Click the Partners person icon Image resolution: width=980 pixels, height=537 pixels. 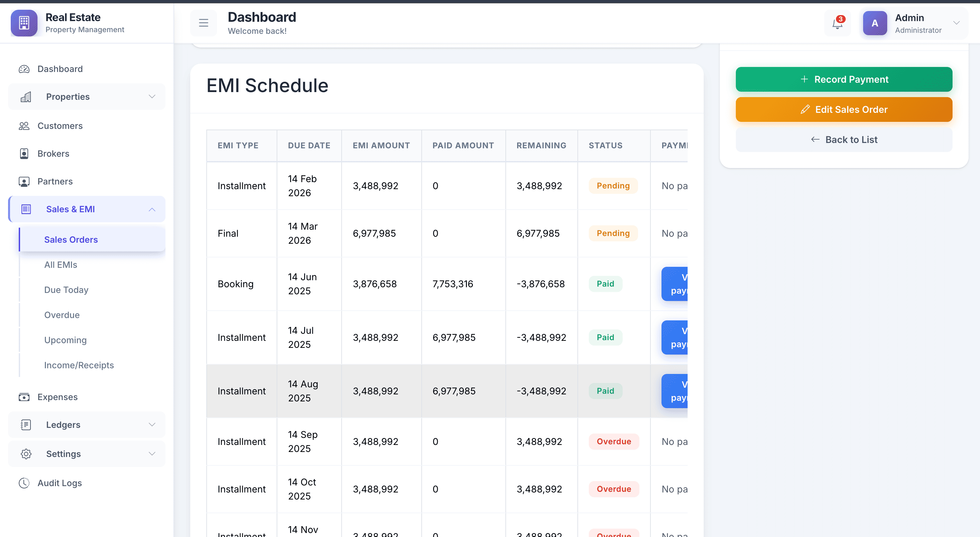click(24, 181)
